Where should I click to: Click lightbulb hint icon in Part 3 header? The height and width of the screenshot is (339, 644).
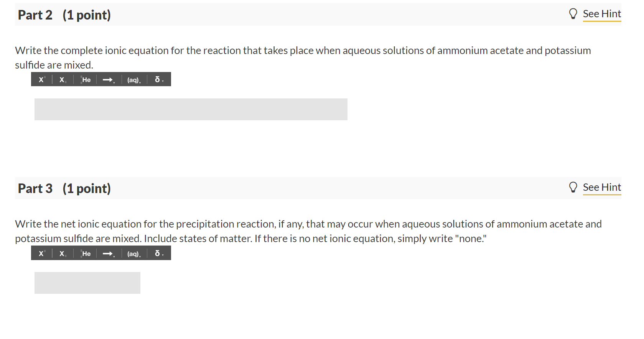coord(573,187)
